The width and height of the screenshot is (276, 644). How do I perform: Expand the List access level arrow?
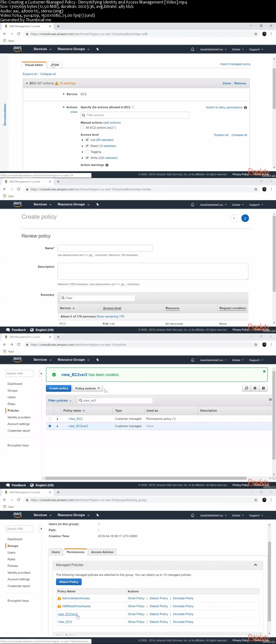(82, 140)
